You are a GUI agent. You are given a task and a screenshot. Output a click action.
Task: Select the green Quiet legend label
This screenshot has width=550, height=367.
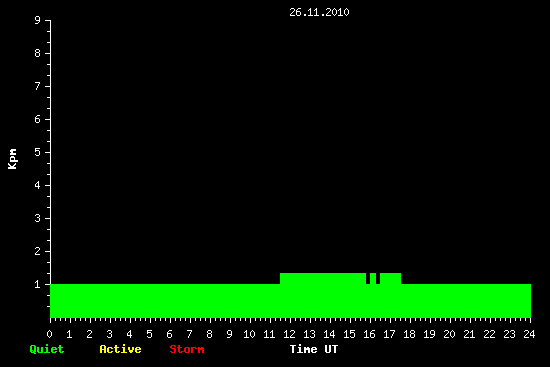click(x=47, y=349)
